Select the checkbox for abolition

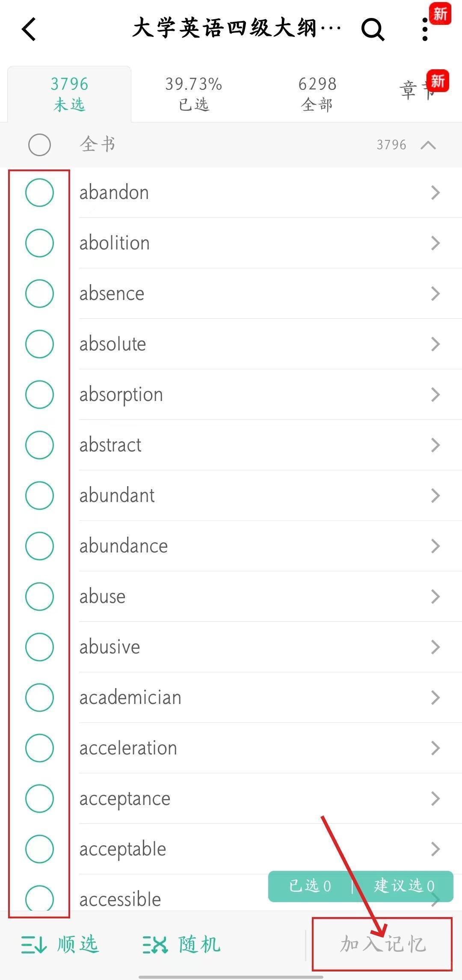coord(39,243)
